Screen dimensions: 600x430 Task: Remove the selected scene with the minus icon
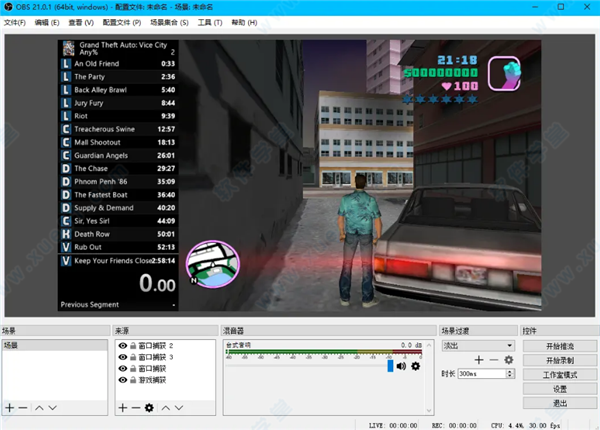click(23, 408)
